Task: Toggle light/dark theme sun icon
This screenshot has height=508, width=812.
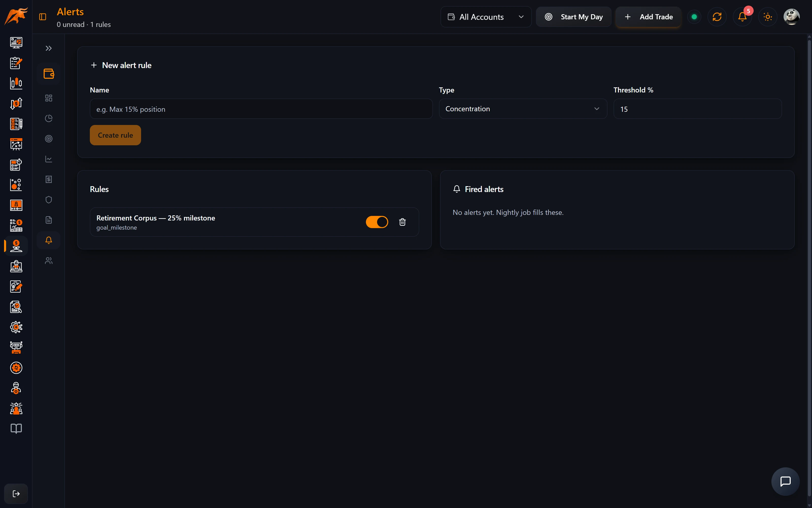Action: (x=768, y=17)
